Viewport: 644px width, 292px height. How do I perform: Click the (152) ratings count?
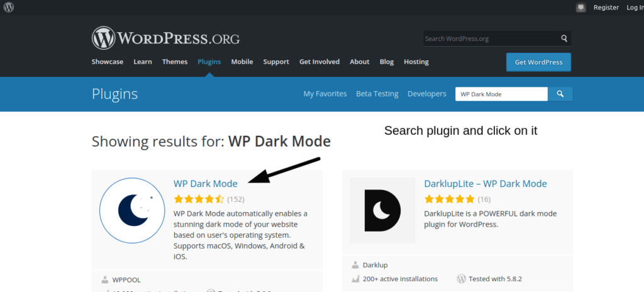(x=236, y=199)
